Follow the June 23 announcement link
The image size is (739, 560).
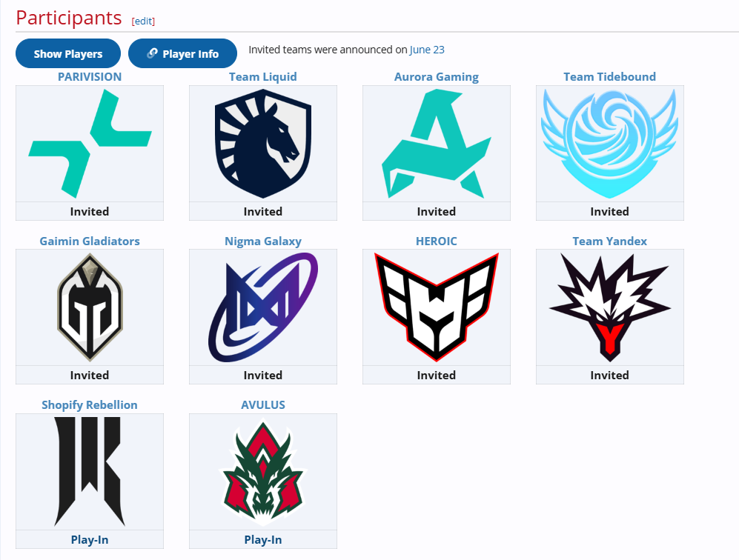point(427,50)
